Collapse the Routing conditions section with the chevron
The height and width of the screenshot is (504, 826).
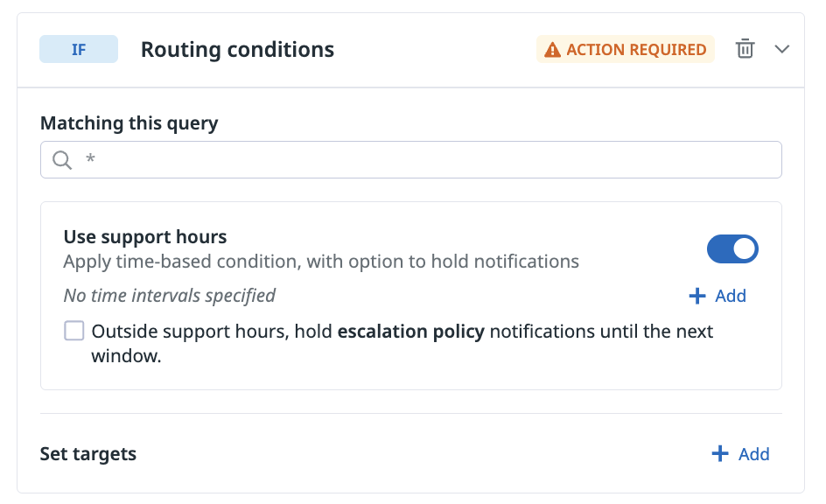(782, 49)
